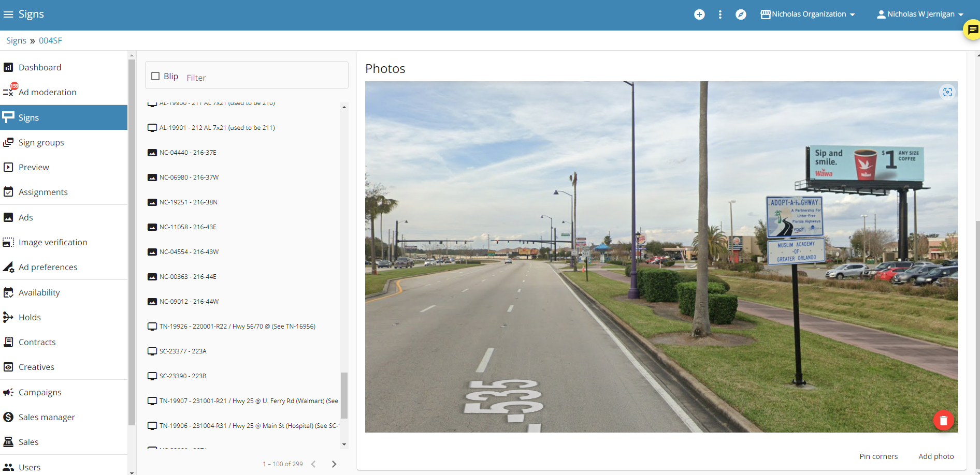Click the Image verification sidebar icon
Viewport: 980px width, 475px height.
8,242
